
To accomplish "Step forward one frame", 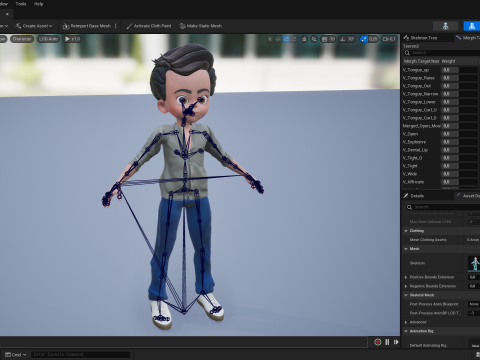I will click(x=396, y=342).
